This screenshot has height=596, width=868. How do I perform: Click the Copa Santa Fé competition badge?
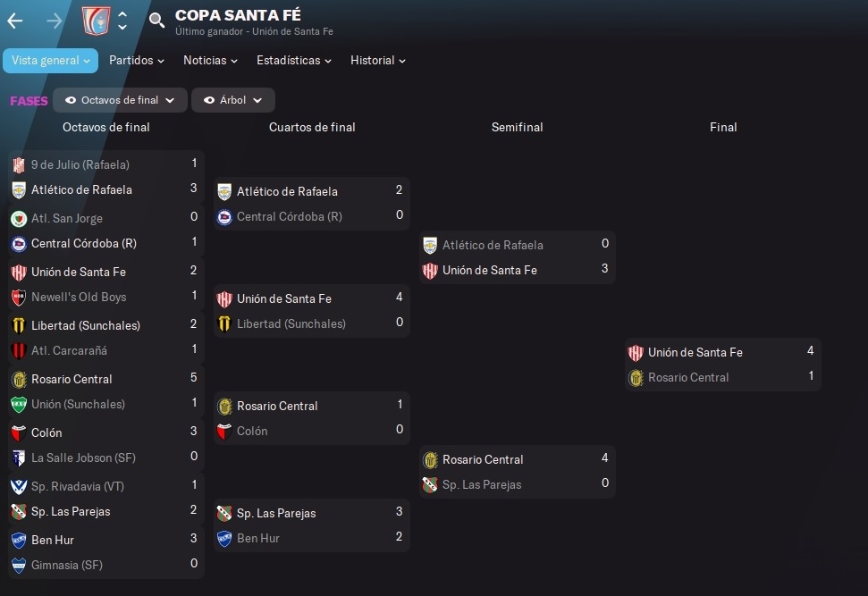96,21
